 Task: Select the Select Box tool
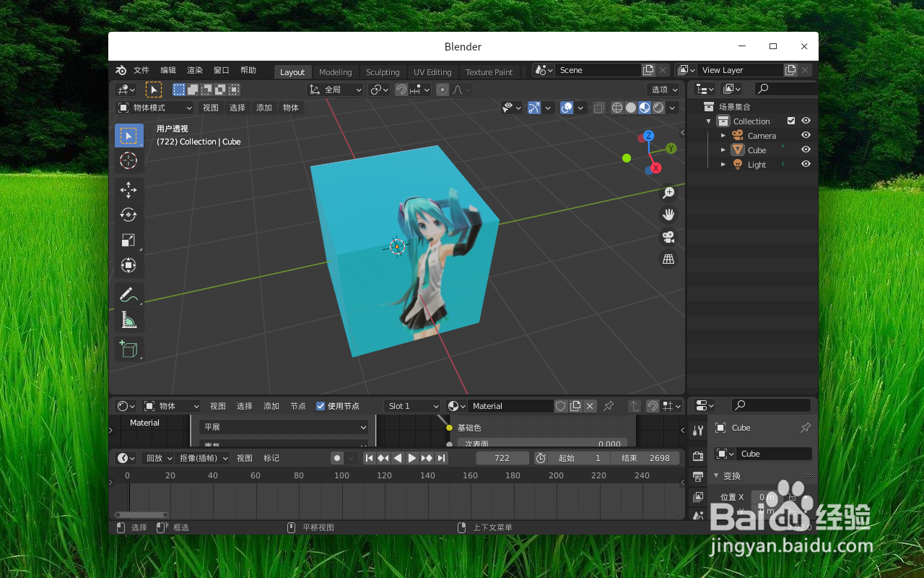click(128, 135)
